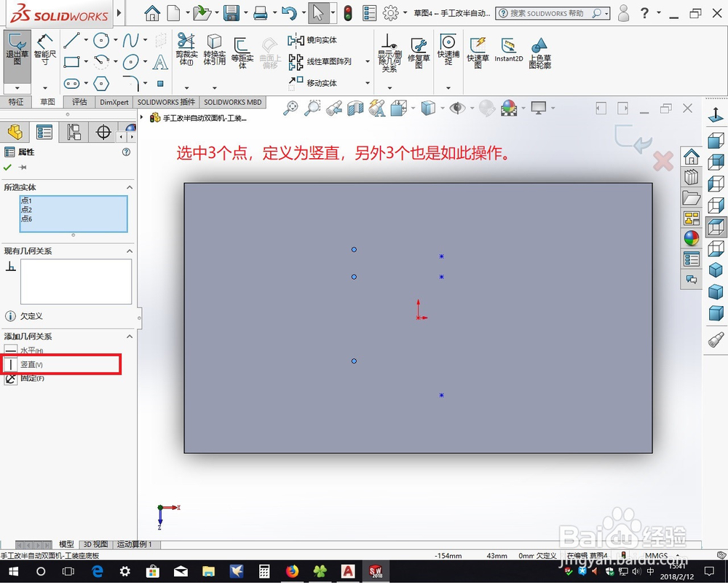Switch to the 评估 (Evaluate) ribbon tab
Image resolution: width=728 pixels, height=585 pixels.
[79, 102]
